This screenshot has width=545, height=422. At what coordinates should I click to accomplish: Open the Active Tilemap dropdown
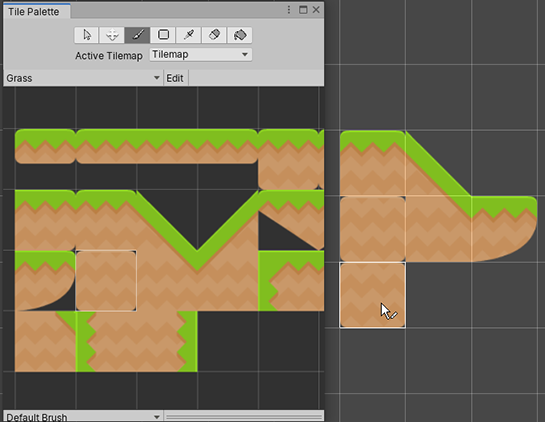point(201,55)
